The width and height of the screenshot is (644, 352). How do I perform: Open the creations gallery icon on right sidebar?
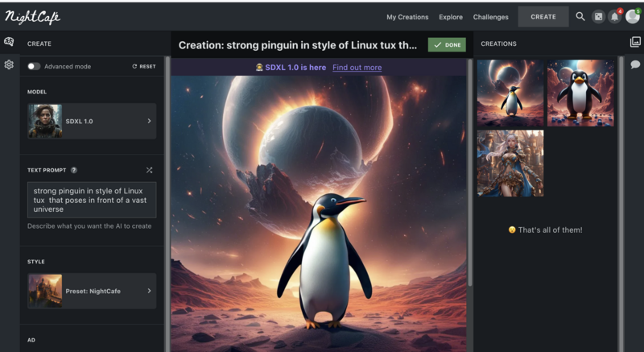[x=635, y=43]
